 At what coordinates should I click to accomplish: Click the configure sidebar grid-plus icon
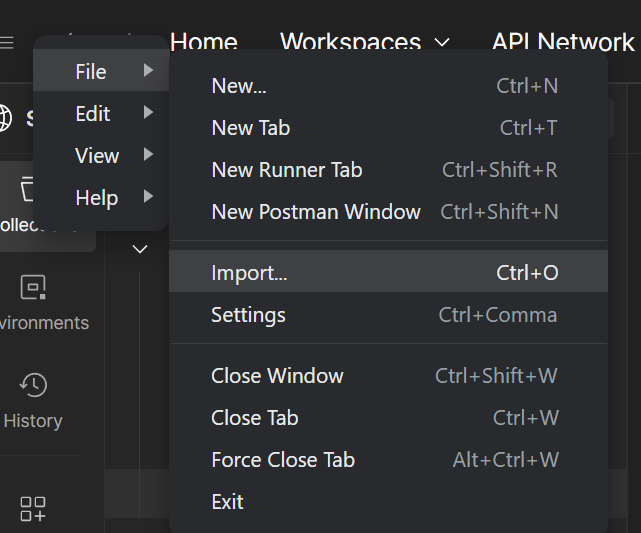[33, 509]
